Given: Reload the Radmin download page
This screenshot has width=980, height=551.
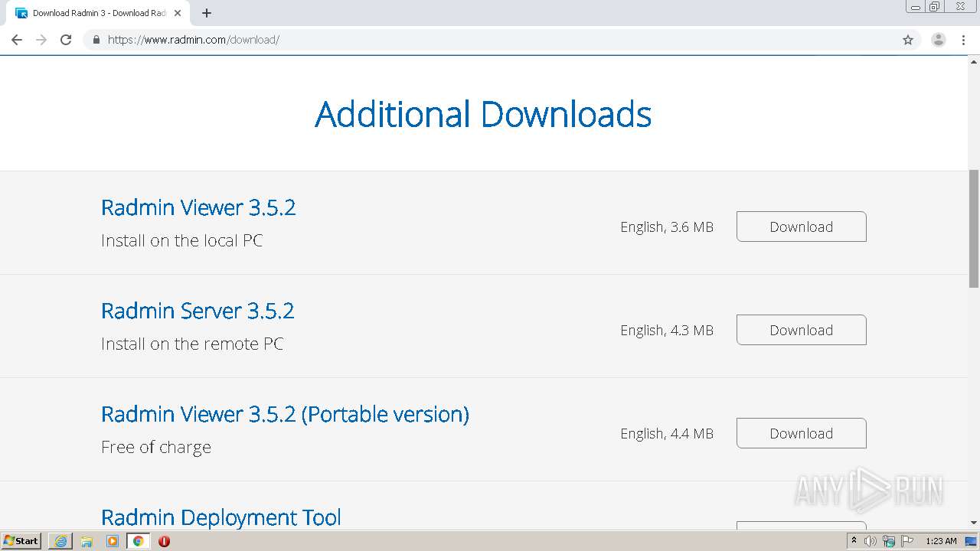Looking at the screenshot, I should 66,40.
